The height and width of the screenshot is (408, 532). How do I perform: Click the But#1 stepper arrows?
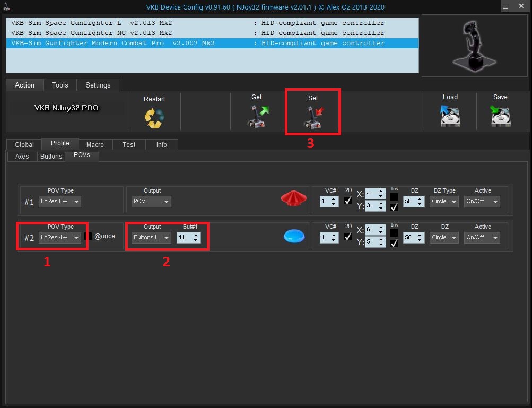pyautogui.click(x=196, y=237)
